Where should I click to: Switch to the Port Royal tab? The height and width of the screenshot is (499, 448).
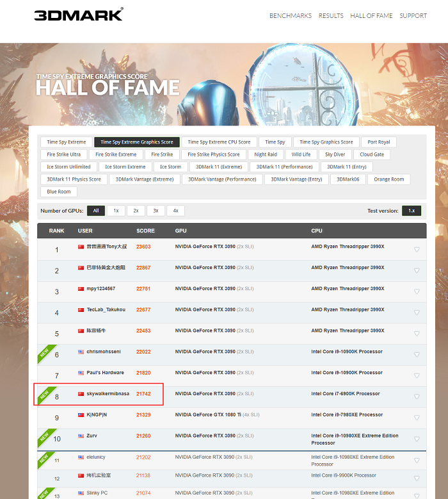(379, 142)
